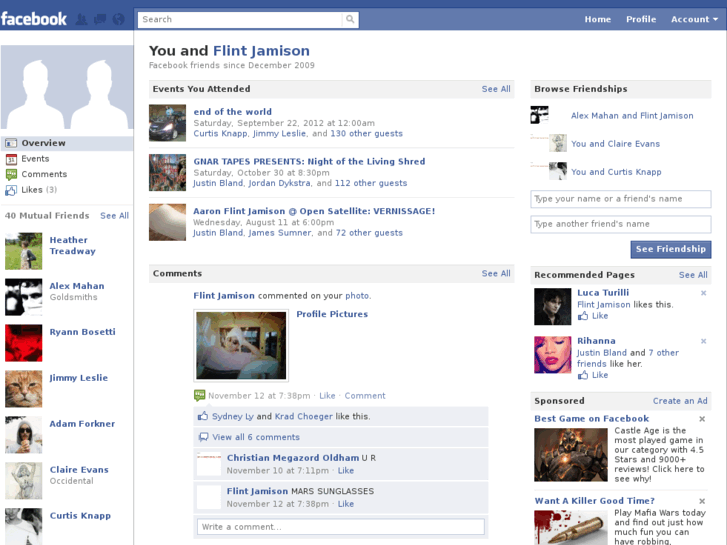This screenshot has height=545, width=727.
Task: Dismiss the Luca Turilli recommendation
Action: [703, 293]
